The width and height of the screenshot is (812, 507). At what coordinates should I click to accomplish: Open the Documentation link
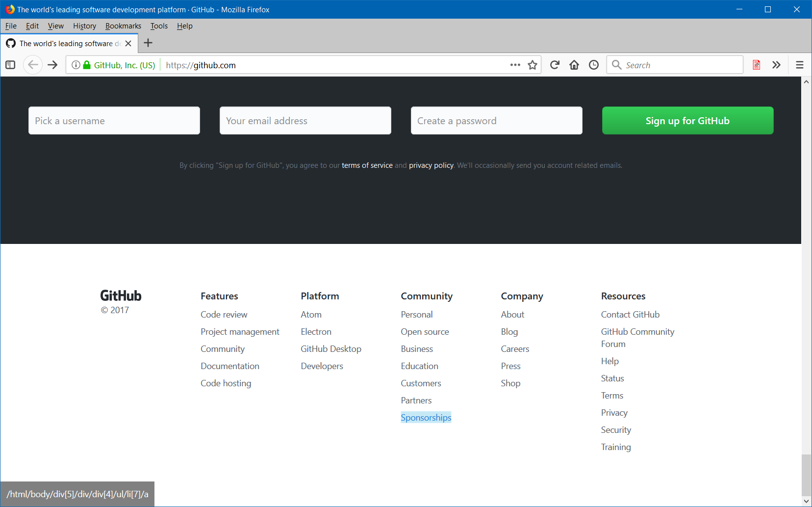coord(230,366)
